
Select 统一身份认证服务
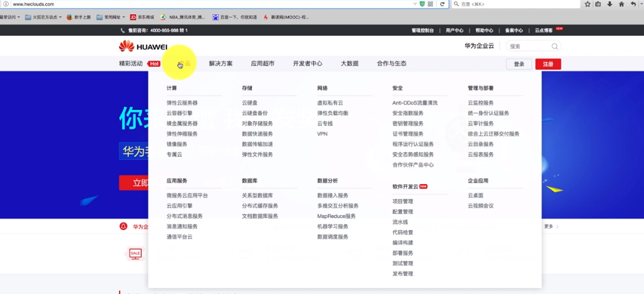coord(488,113)
